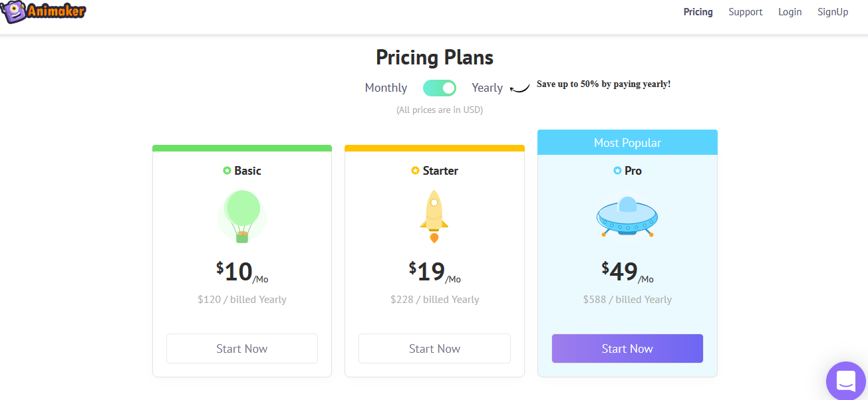This screenshot has width=868, height=400.
Task: Click the yellow star icon beside Starter
Action: click(416, 171)
